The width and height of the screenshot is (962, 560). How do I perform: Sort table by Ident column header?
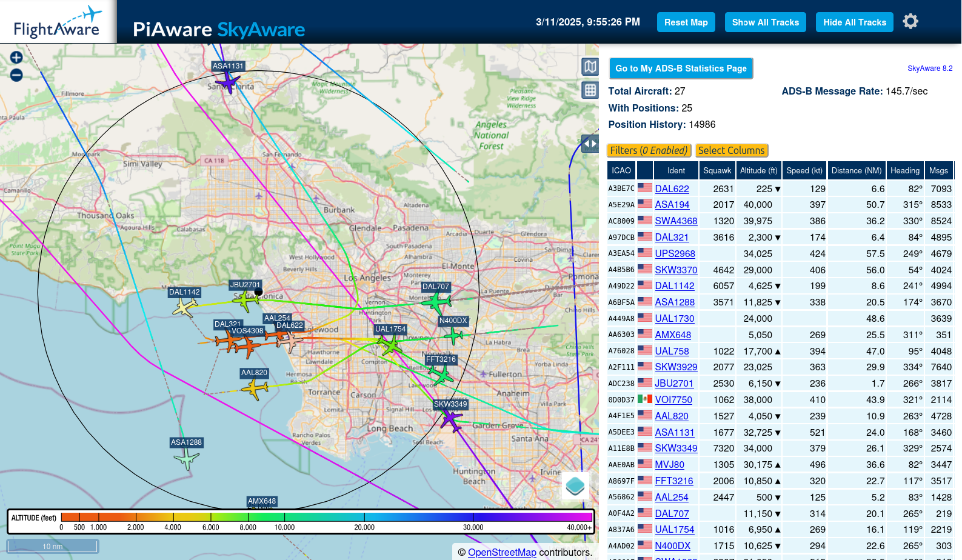[x=676, y=171]
